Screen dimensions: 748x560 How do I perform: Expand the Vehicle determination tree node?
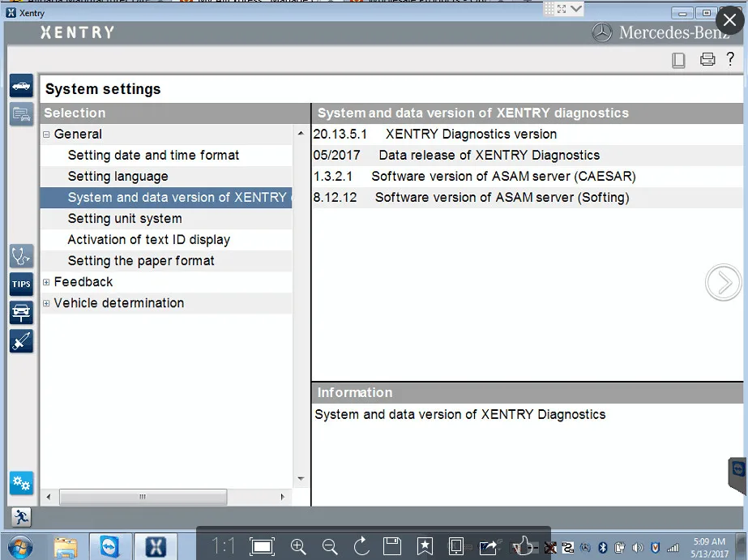46,303
